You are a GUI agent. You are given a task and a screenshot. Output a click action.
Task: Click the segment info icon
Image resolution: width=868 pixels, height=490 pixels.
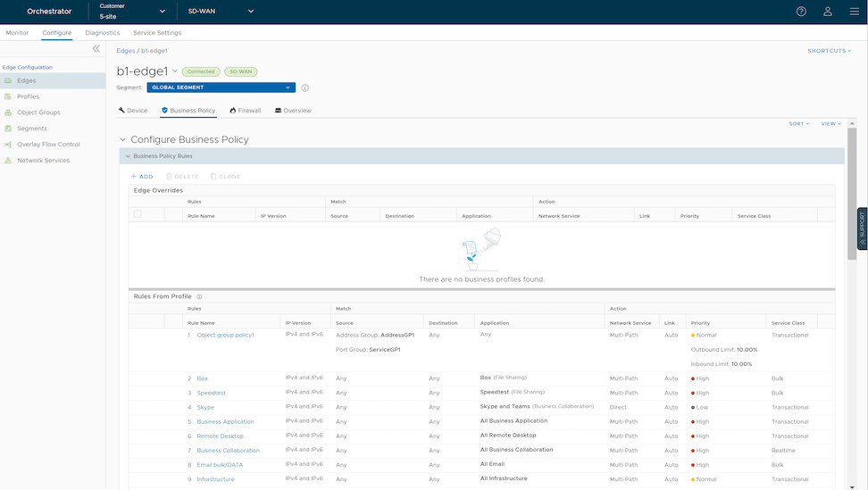click(x=305, y=88)
